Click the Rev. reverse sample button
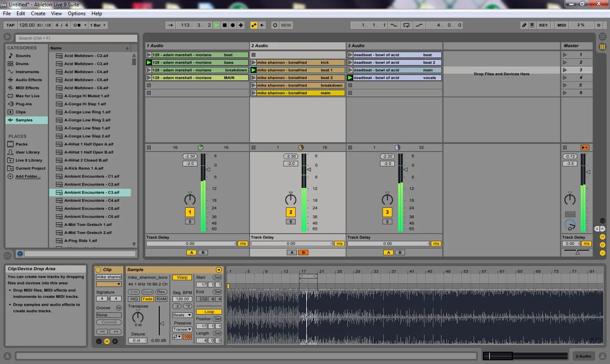610x364 pixels. coord(161,292)
